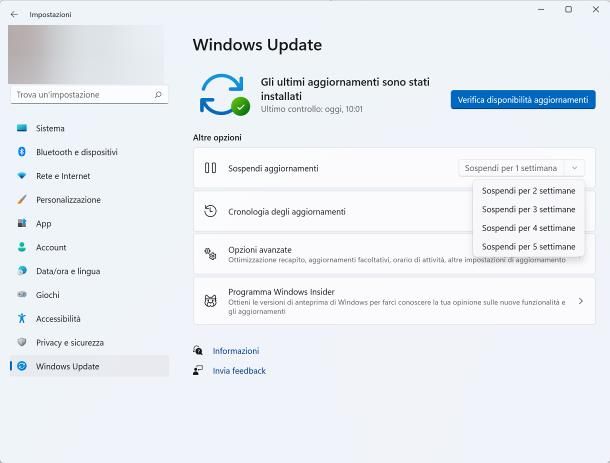610x463 pixels.
Task: Click the Giochi controller icon
Action: tap(22, 295)
